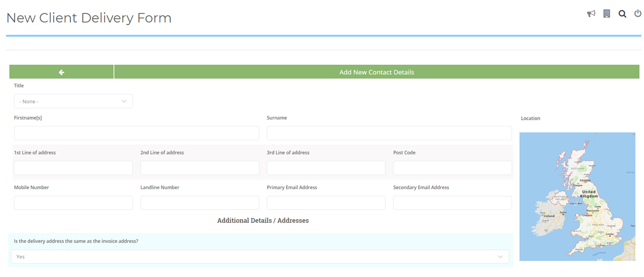Viewport: 644px width, 277px height.
Task: Click the Post Code input field
Action: click(x=452, y=168)
